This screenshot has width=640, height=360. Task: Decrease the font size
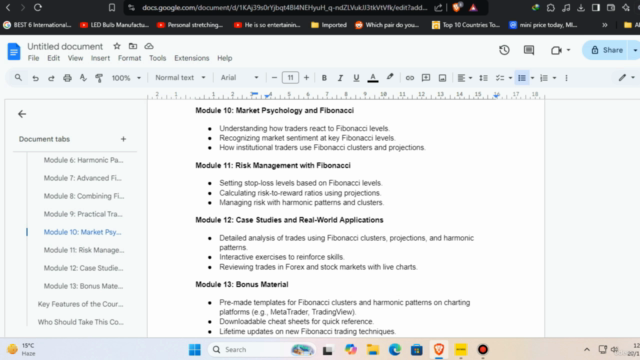pyautogui.click(x=274, y=78)
